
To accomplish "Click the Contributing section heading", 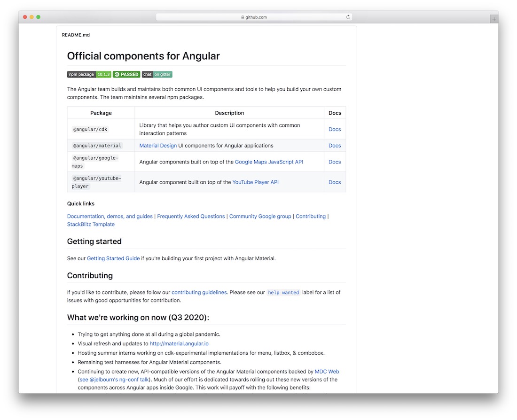I will point(90,276).
